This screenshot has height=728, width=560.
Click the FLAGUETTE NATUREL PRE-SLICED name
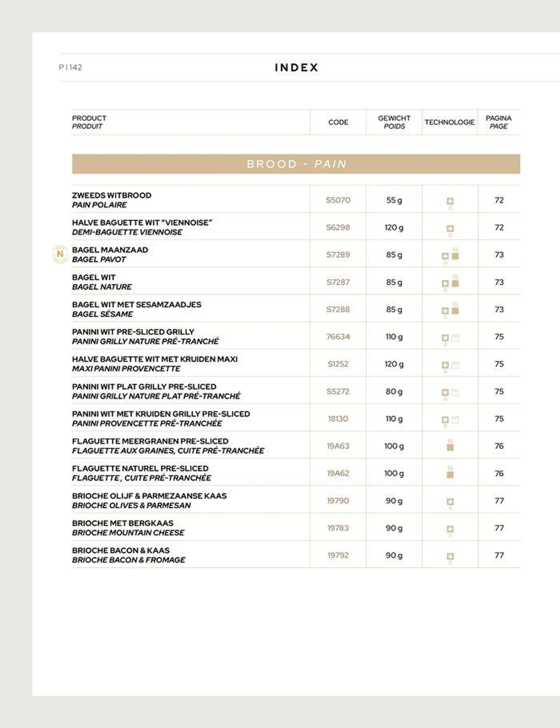pyautogui.click(x=140, y=469)
